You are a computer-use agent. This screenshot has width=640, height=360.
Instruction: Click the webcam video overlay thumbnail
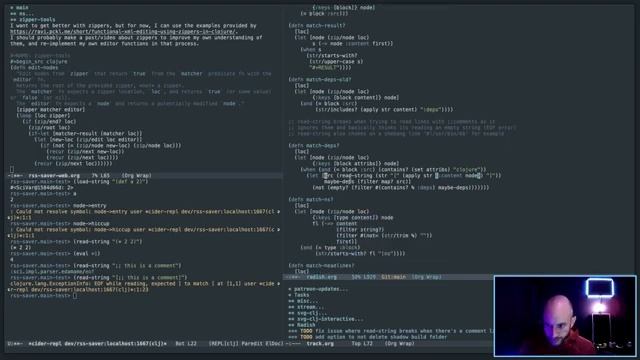coord(565,316)
